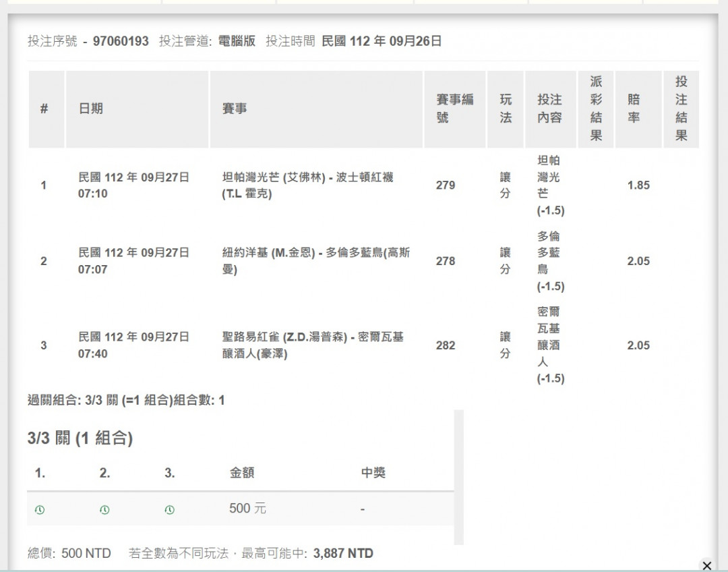Click the 中獎 column header
Screen dimensions: 728x572
click(373, 473)
